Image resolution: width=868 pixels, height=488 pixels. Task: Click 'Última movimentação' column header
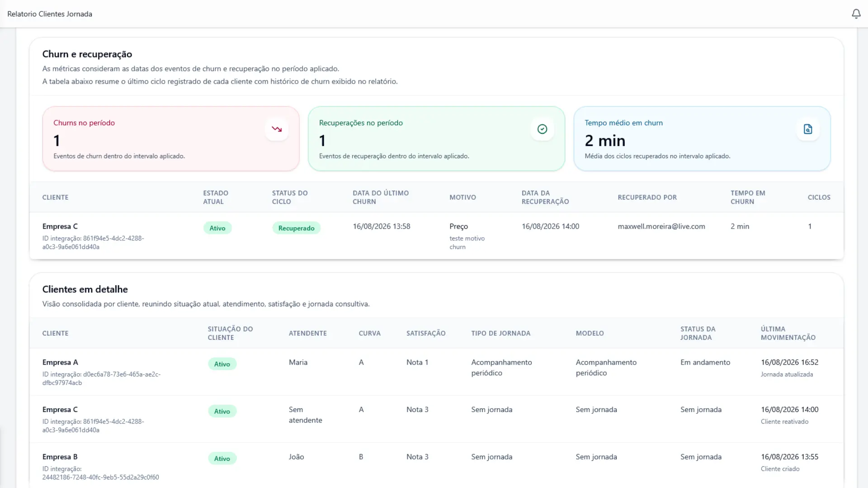click(788, 333)
